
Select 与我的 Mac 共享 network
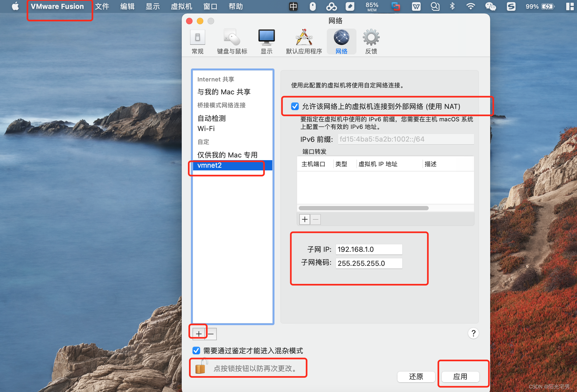232,92
